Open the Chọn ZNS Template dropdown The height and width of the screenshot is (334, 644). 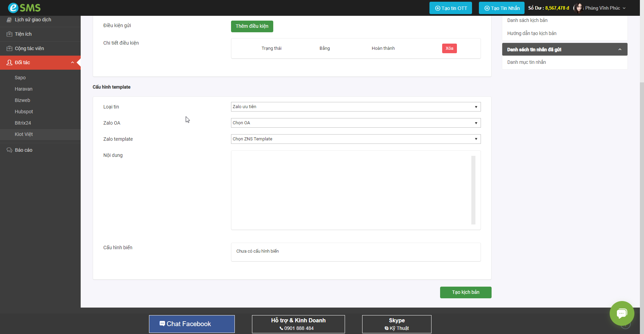[355, 139]
